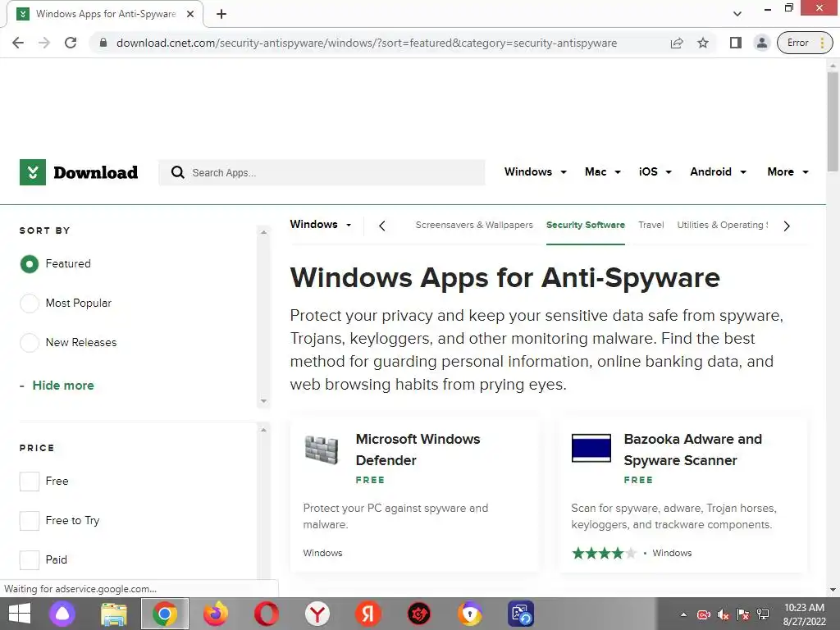Expand the Windows menu in header

tap(535, 172)
